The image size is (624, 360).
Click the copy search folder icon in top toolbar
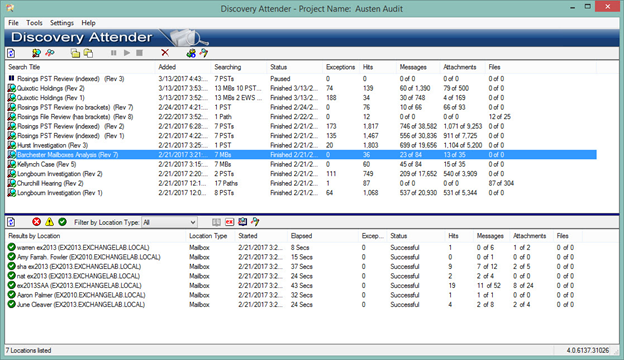click(x=88, y=53)
